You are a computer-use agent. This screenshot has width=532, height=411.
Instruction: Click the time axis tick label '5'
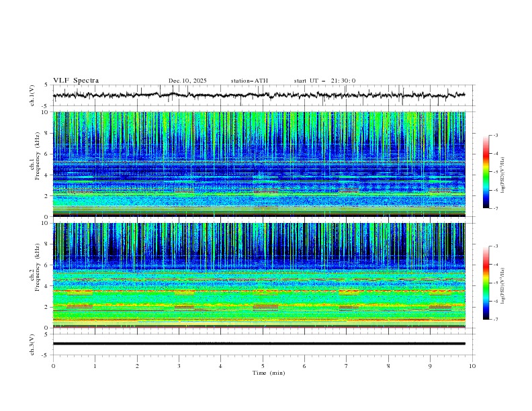coord(263,366)
